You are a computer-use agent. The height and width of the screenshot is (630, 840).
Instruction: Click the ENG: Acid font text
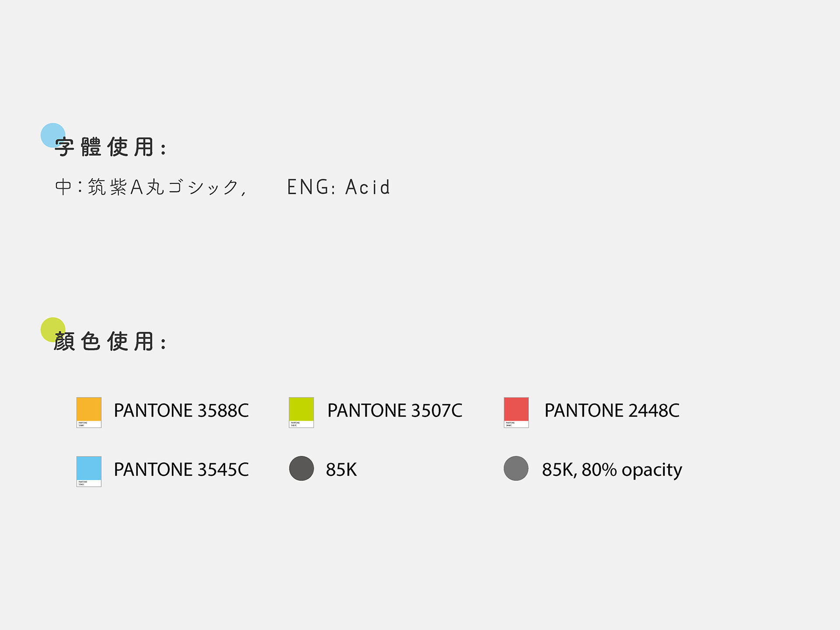coord(338,187)
